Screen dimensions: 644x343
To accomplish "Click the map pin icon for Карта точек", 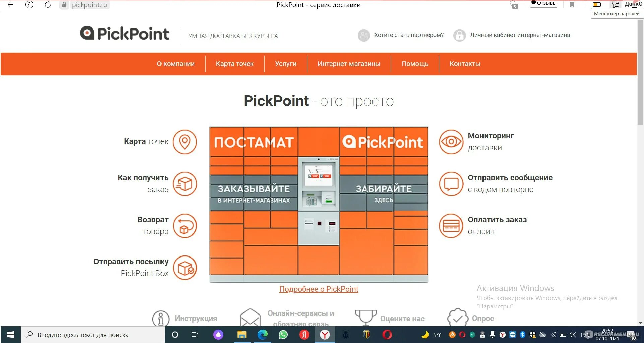I will pos(185,142).
